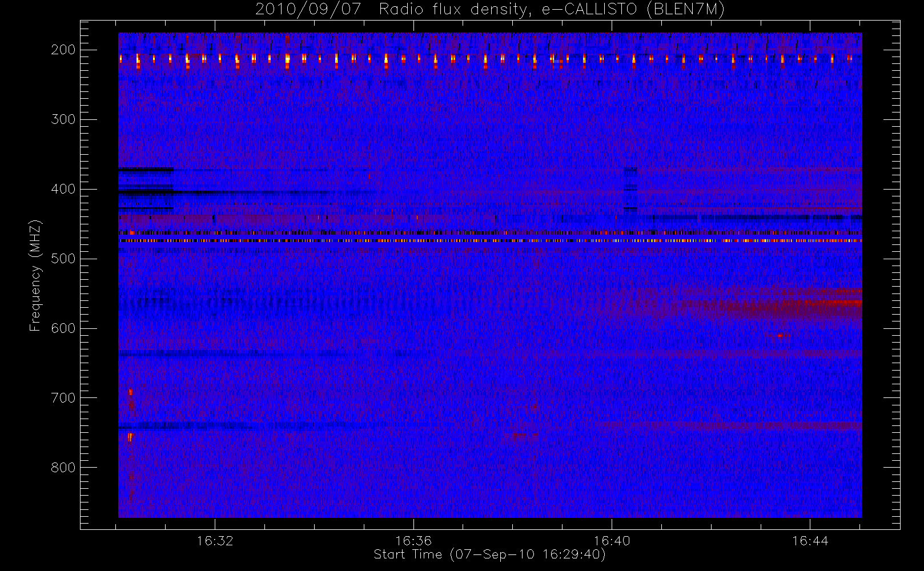Image resolution: width=924 pixels, height=571 pixels.
Task: Select the '700' frequency axis label
Action: pyautogui.click(x=63, y=398)
